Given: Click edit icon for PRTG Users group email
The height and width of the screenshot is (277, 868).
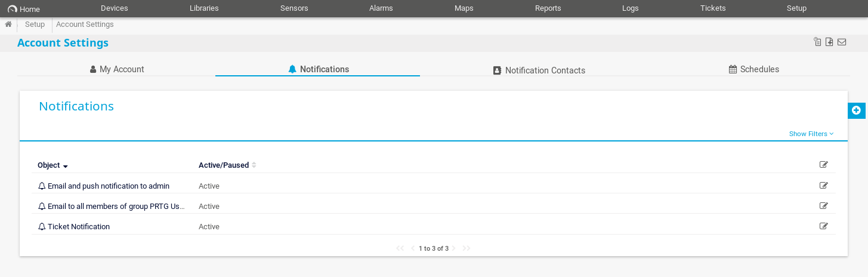Looking at the screenshot, I should click(x=824, y=206).
